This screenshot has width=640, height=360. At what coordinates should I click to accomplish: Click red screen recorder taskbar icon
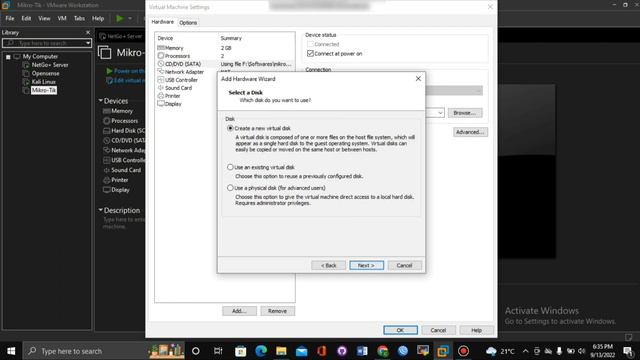tap(463, 351)
